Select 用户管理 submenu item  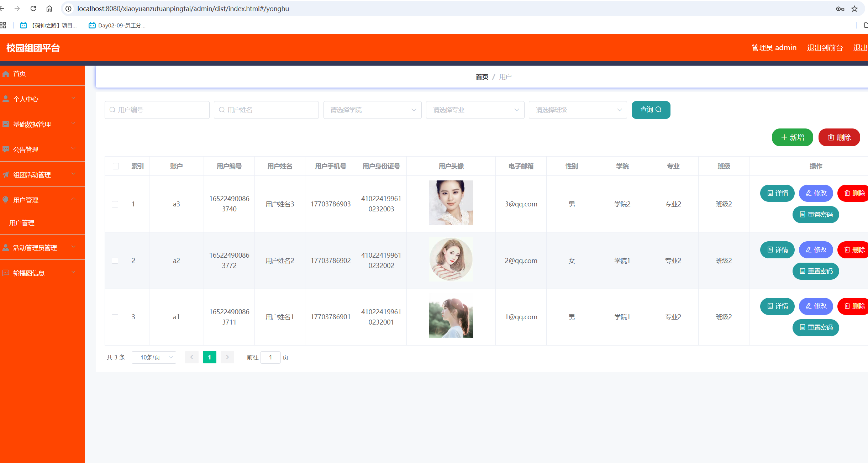pos(22,223)
